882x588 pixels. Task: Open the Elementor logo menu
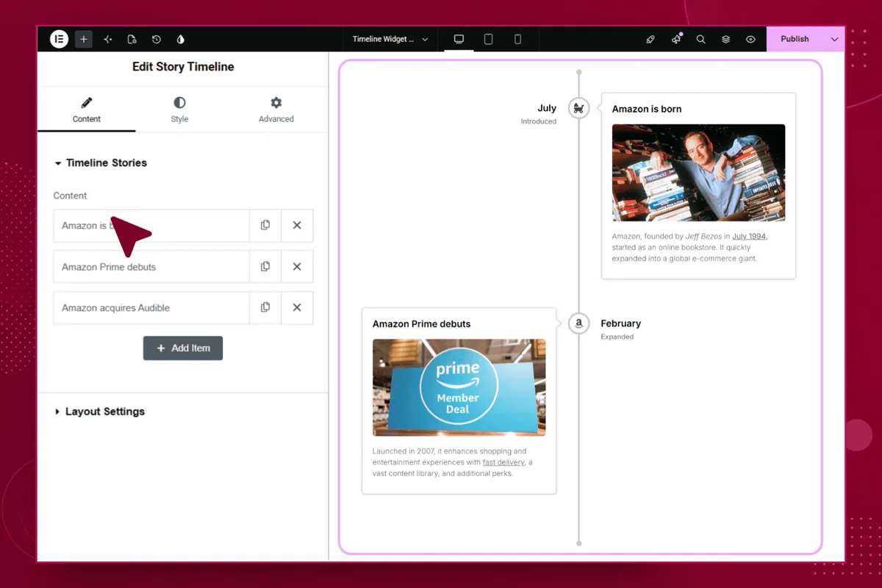point(59,39)
